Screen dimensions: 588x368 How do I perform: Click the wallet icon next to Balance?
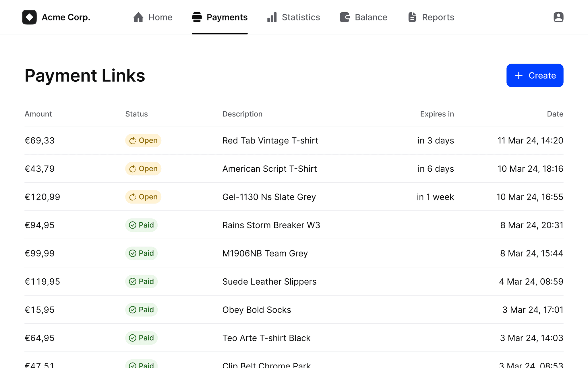tap(344, 17)
